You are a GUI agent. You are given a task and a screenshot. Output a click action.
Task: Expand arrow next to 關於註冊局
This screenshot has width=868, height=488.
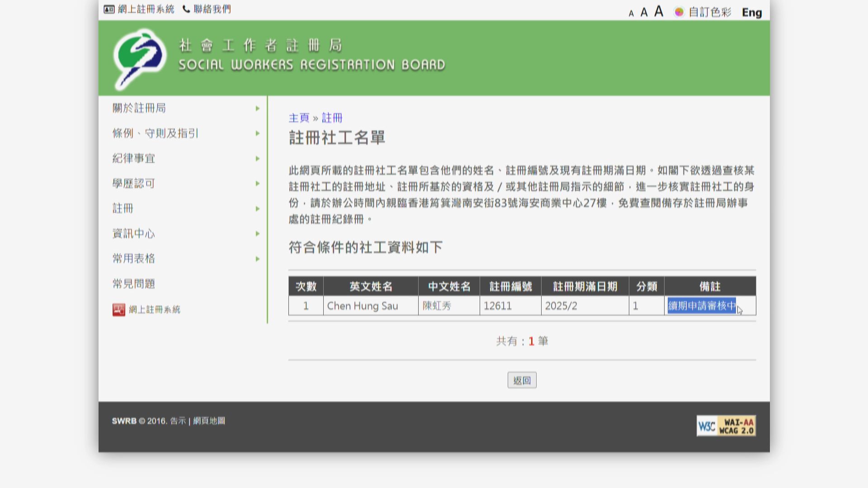point(258,108)
